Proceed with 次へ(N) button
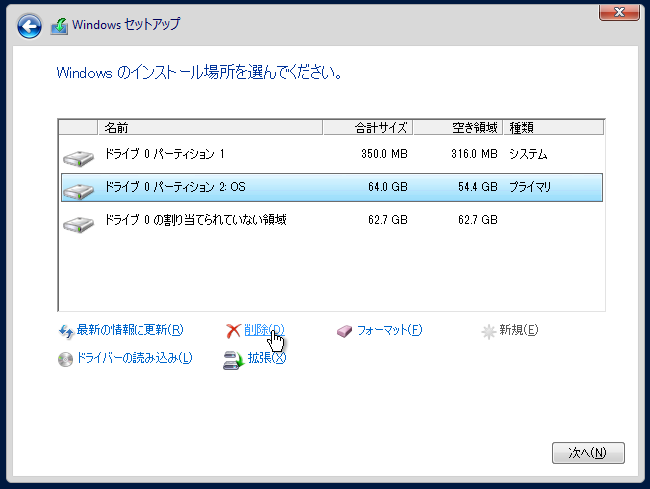Image resolution: width=650 pixels, height=489 pixels. pos(588,453)
